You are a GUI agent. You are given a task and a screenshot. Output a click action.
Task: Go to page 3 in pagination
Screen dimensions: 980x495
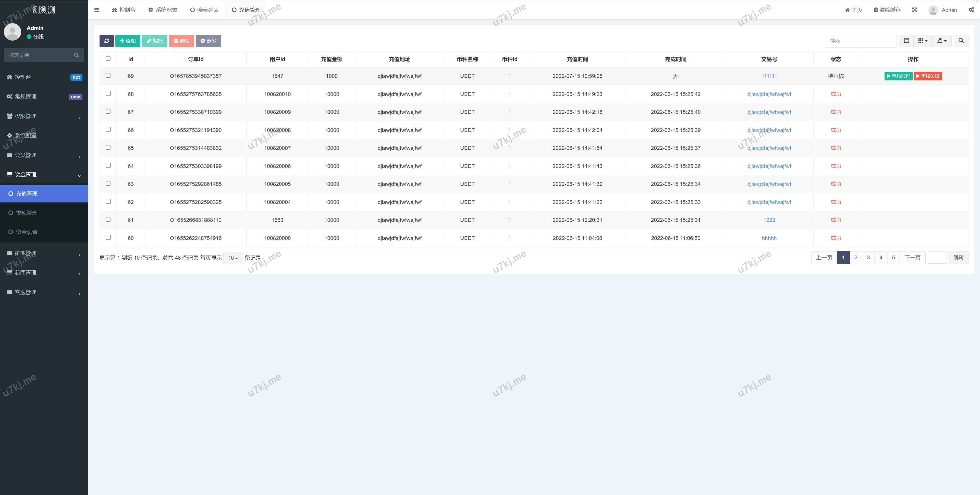pyautogui.click(x=868, y=258)
